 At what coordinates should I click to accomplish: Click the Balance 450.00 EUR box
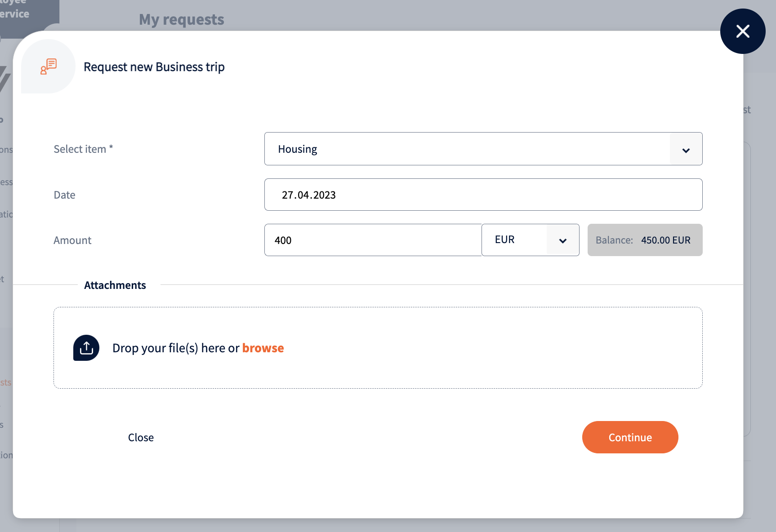pos(644,240)
